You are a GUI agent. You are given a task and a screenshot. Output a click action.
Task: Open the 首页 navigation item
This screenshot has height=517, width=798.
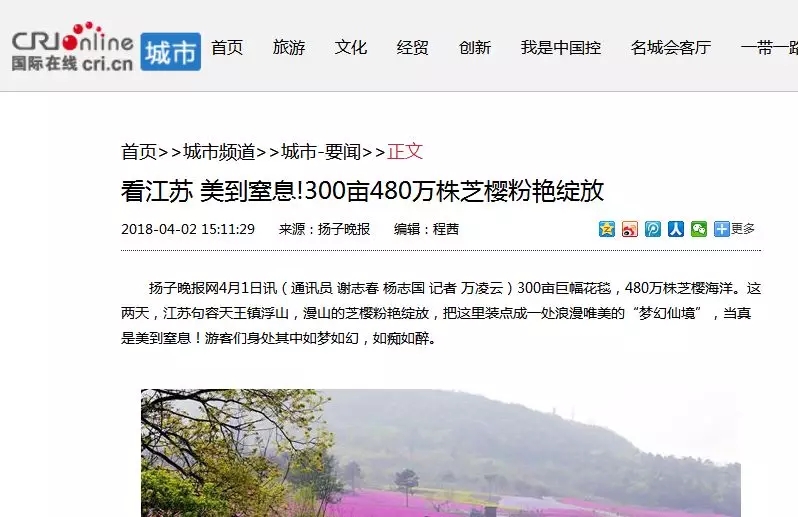pyautogui.click(x=227, y=47)
